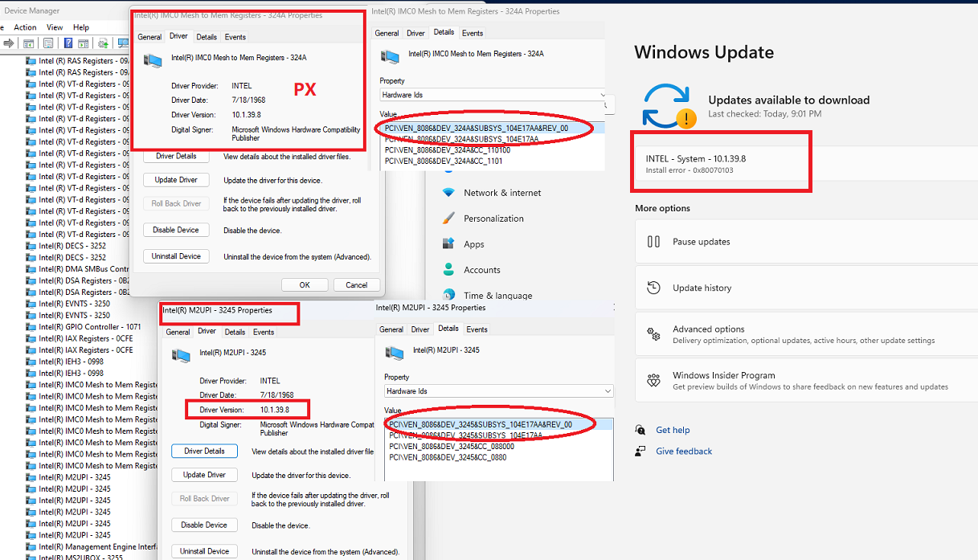Open the Action menu in Device Manager
The width and height of the screenshot is (978, 560).
tap(25, 27)
